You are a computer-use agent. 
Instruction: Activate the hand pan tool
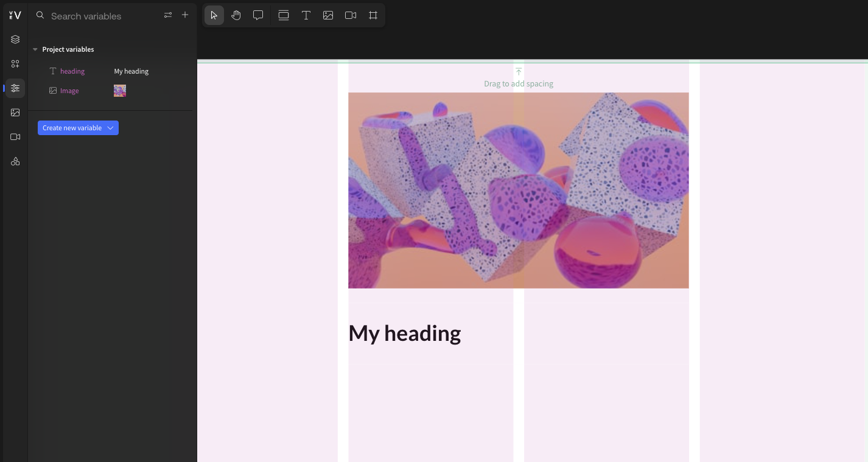pyautogui.click(x=236, y=15)
